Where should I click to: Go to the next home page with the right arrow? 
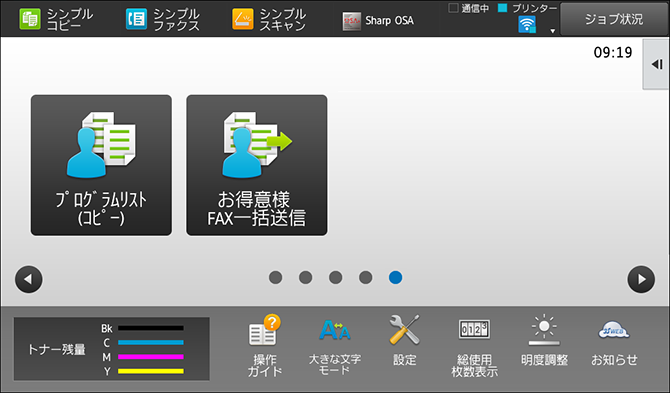tap(641, 279)
